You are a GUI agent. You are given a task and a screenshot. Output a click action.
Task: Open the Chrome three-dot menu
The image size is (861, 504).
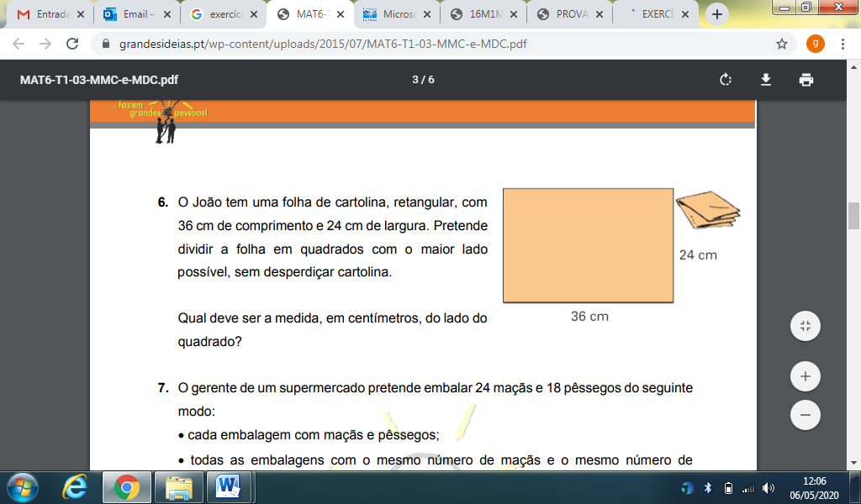tap(843, 44)
